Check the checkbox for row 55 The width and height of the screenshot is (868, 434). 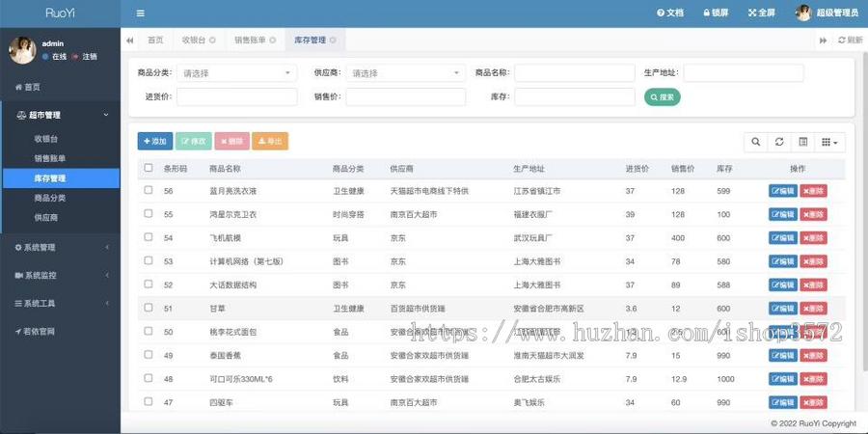[x=148, y=213]
